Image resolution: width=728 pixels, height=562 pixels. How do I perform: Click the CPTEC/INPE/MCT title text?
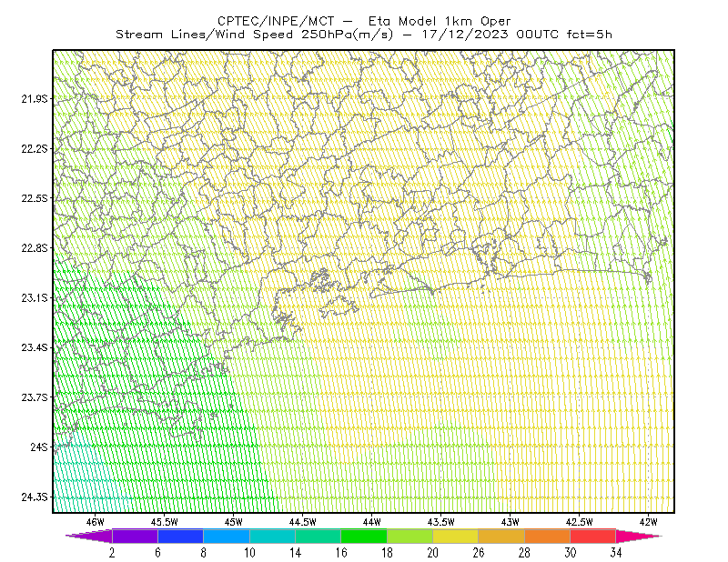pos(276,21)
